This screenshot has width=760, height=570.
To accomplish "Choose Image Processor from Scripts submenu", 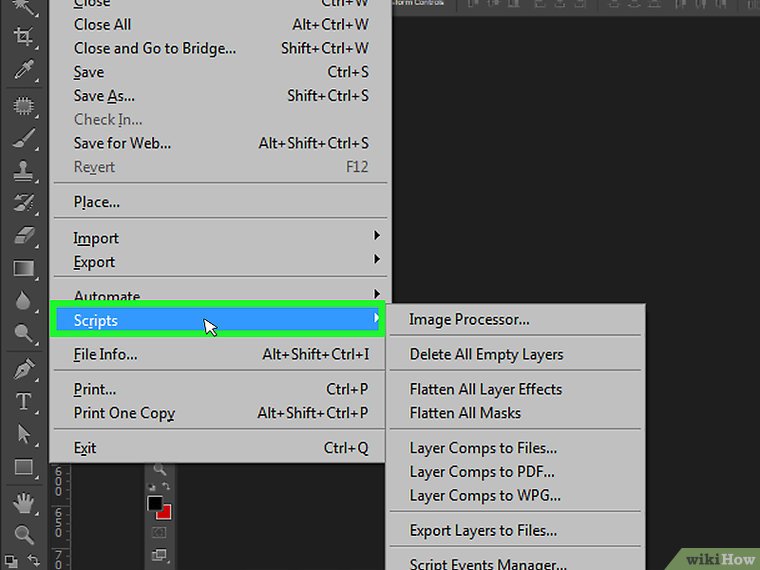I will [x=470, y=320].
